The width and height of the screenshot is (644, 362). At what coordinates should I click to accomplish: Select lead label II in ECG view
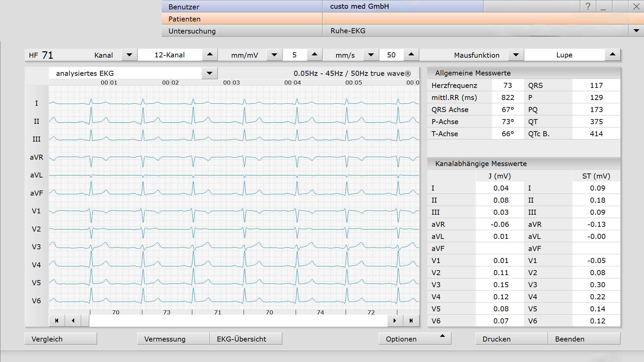coord(37,121)
